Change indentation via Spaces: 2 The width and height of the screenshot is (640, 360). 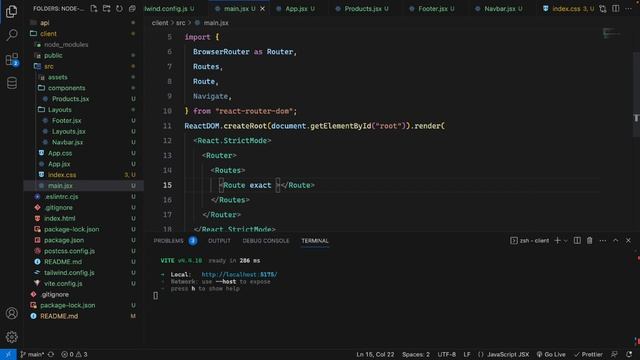[x=416, y=354]
